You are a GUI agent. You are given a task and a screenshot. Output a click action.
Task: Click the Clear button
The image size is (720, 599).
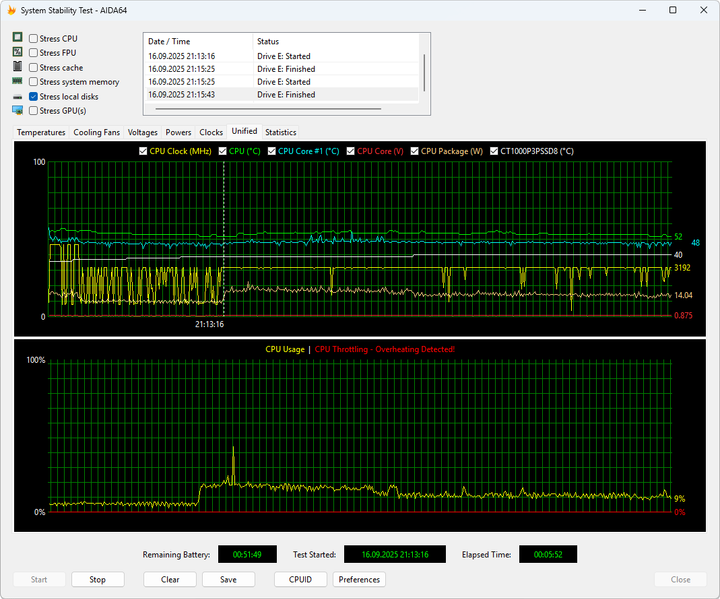[x=170, y=580]
